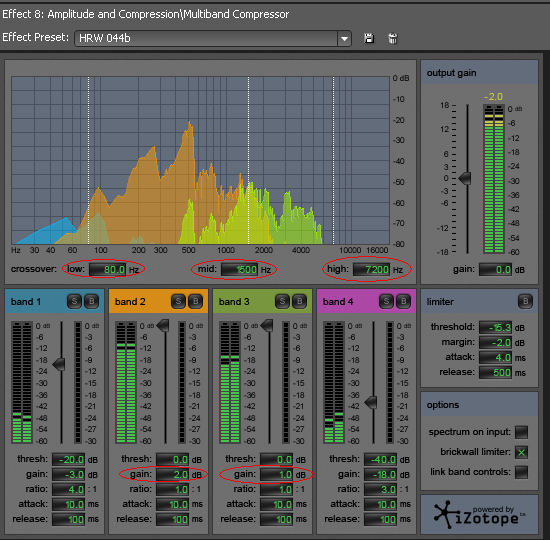Click the output gain slider handle
550x540 pixels.
tap(465, 178)
